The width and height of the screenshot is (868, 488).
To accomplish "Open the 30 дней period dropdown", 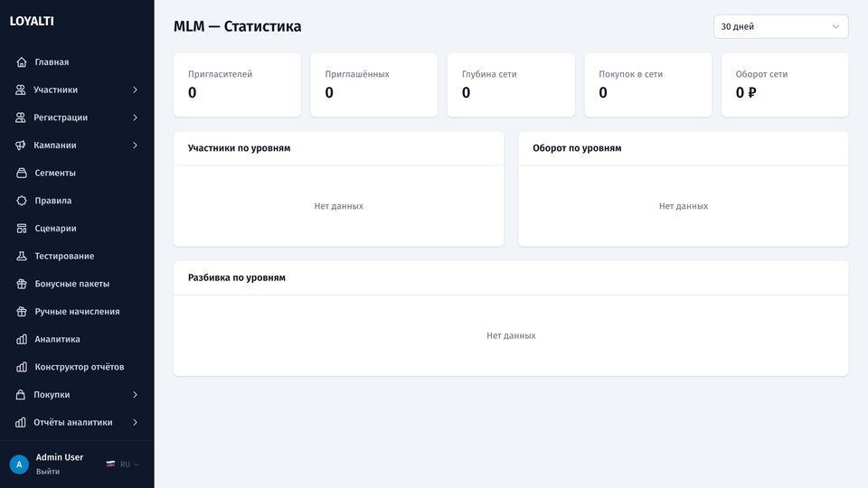I will point(780,26).
